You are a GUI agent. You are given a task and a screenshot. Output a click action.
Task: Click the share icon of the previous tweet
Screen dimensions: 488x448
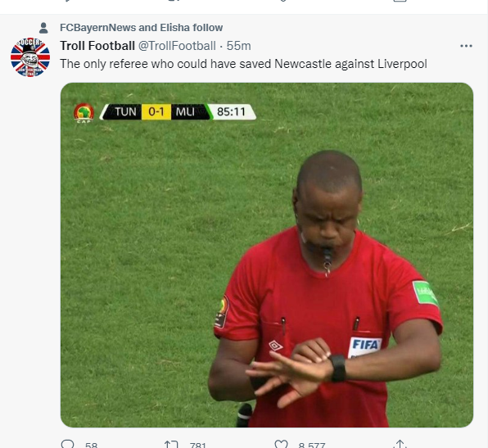[400, 1]
